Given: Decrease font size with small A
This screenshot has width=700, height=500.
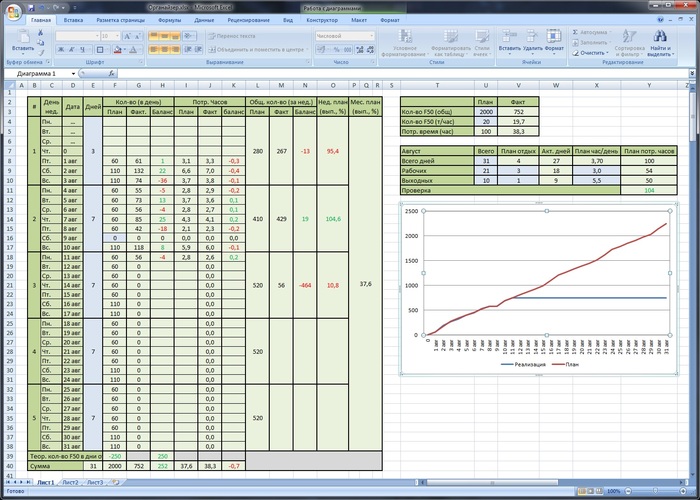Looking at the screenshot, I should point(138,36).
